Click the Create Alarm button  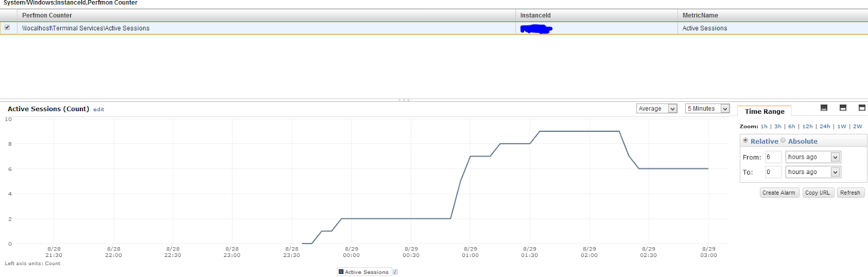tap(778, 192)
